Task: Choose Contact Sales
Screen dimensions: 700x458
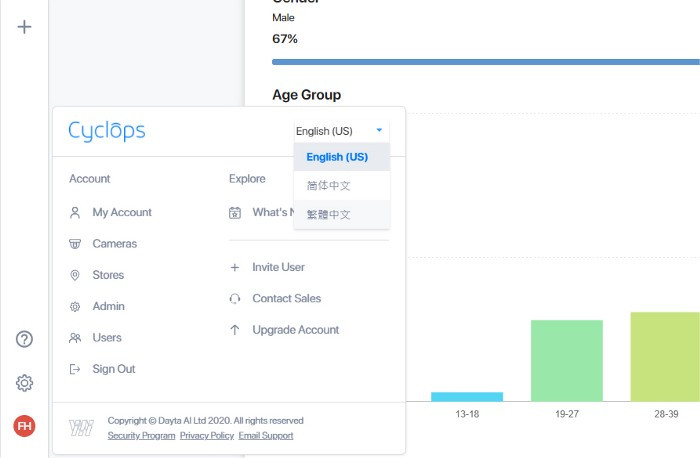Action: (287, 298)
